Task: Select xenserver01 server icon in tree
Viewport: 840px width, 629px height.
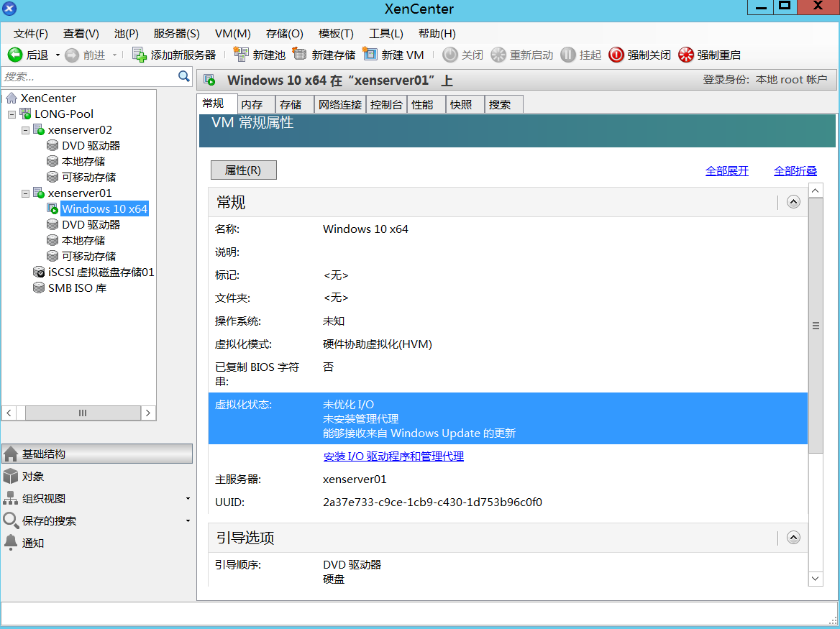Action: pos(39,193)
